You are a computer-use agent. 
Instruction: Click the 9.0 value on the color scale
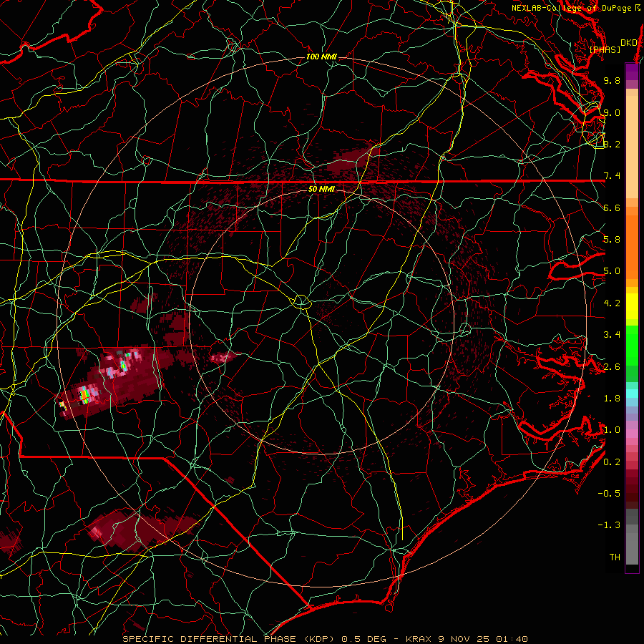(x=612, y=112)
